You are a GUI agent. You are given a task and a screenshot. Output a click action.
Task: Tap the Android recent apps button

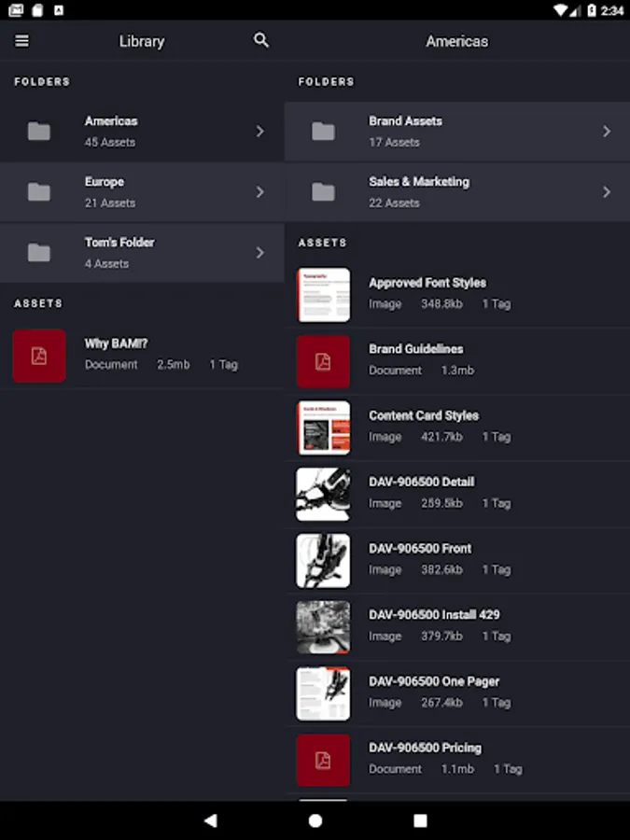(421, 820)
